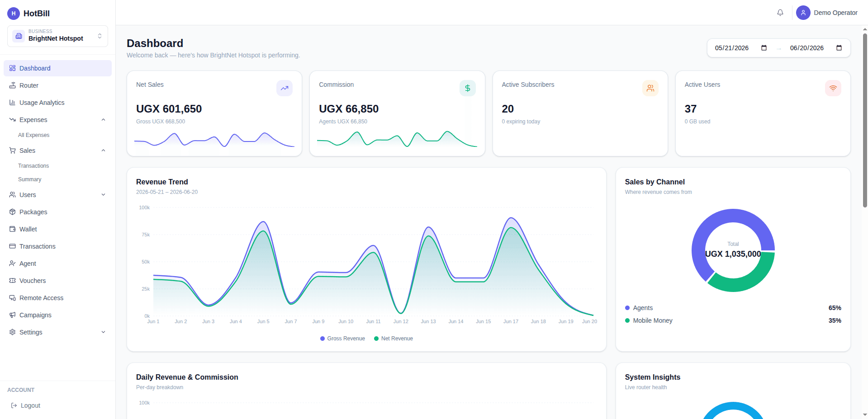Click the start date field 05/21/2026
This screenshot has height=419, width=868.
pyautogui.click(x=741, y=48)
